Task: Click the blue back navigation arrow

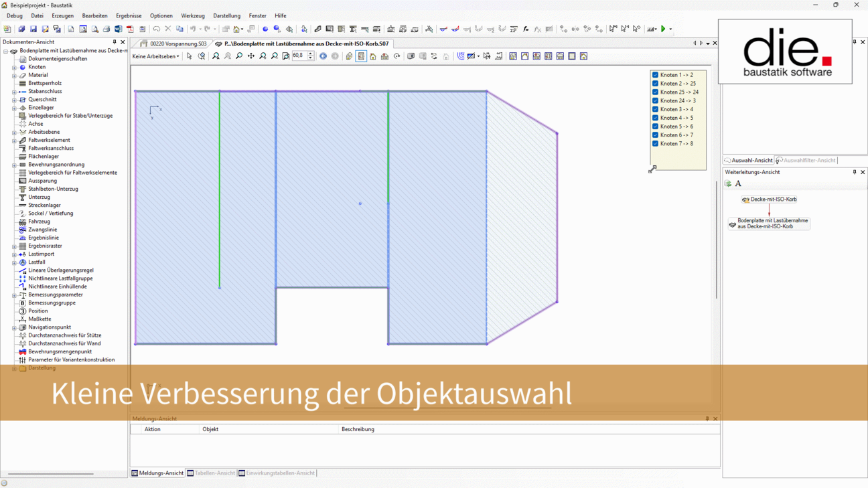Action: click(323, 56)
